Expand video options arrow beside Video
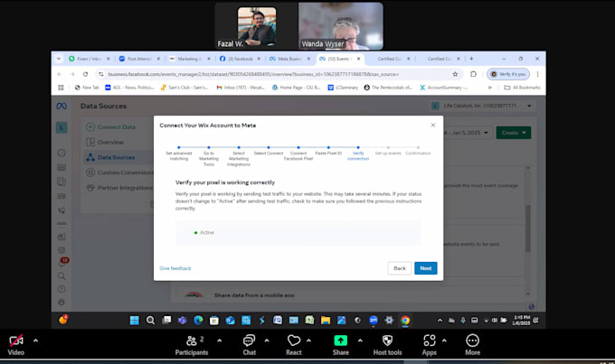 coord(35,341)
